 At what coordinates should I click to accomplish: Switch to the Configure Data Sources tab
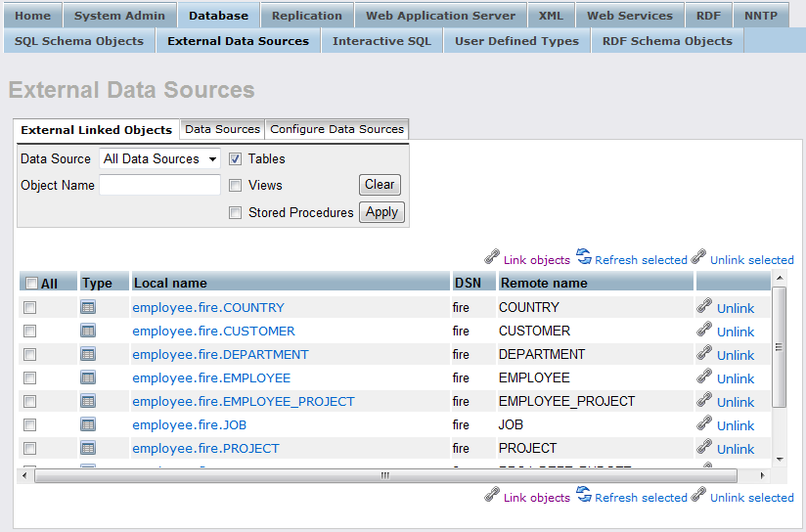tap(336, 129)
